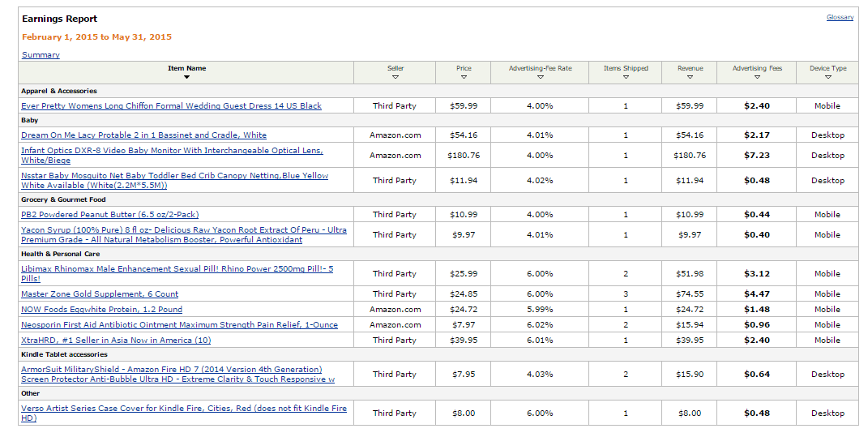Click the $3.12 advertising fee
Screen dimensions: 868x437
(757, 273)
